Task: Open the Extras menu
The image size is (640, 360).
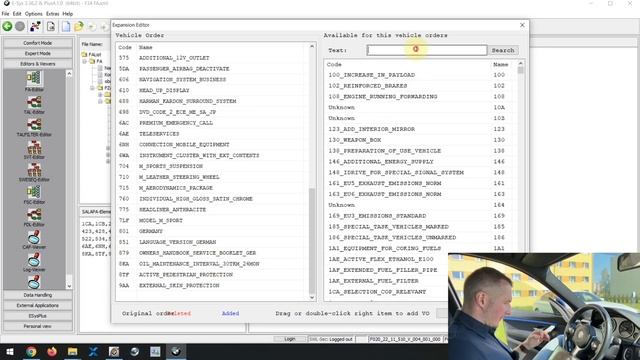Action: click(52, 14)
